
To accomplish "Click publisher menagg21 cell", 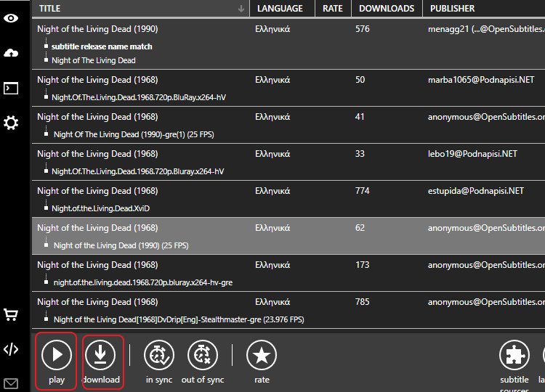I will click(x=486, y=29).
